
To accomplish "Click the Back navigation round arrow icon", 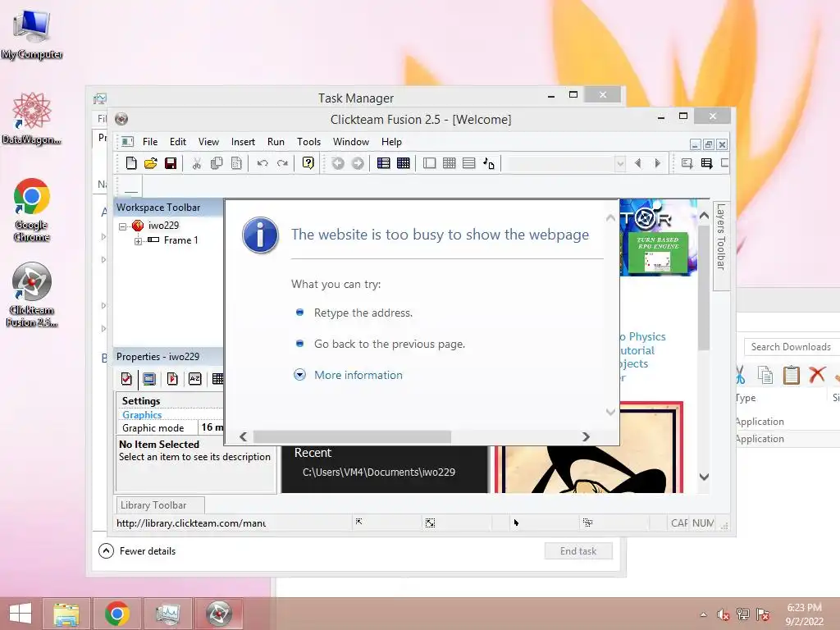I will (x=337, y=163).
